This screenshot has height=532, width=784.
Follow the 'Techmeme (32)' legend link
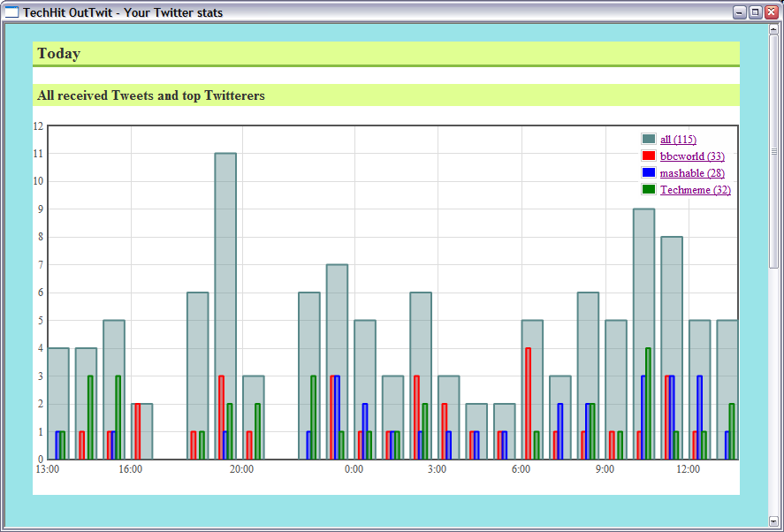695,190
